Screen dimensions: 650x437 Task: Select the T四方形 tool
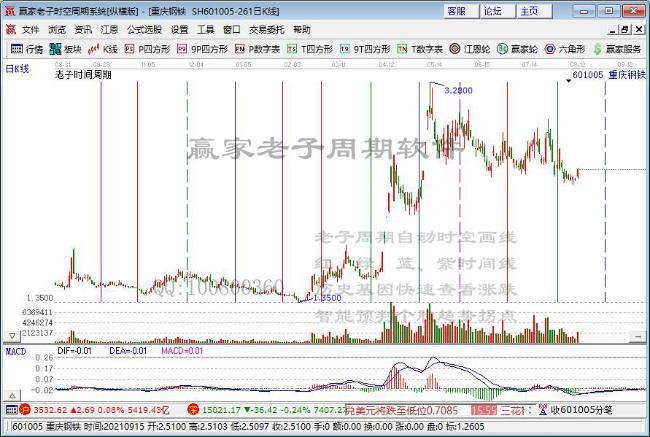tap(310, 49)
